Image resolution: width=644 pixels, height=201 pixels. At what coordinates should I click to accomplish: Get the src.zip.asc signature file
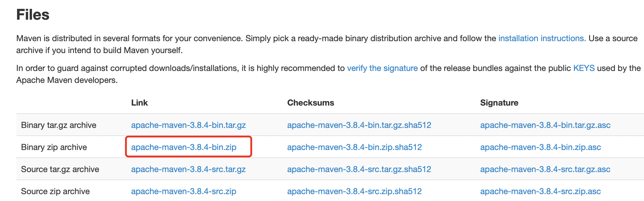540,191
